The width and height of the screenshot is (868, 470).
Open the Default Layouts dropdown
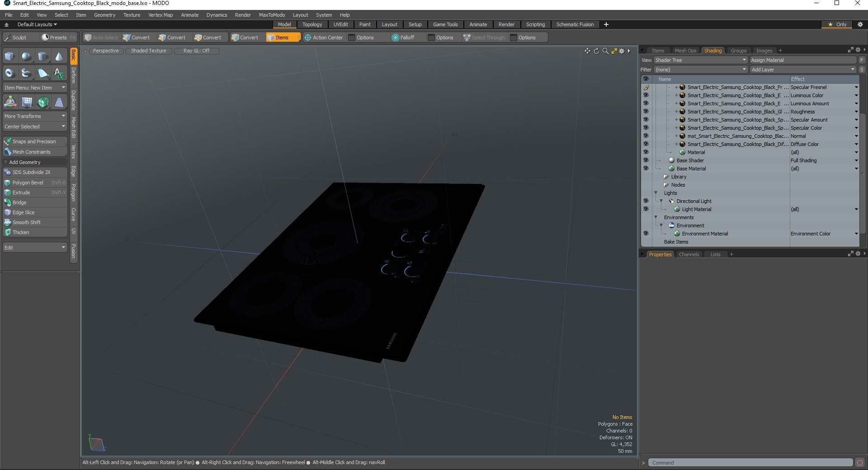pyautogui.click(x=37, y=24)
